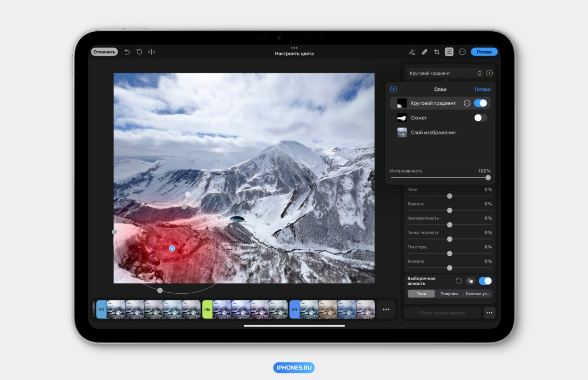This screenshot has width=588, height=380.
Task: Open the Crop tool
Action: (x=437, y=52)
